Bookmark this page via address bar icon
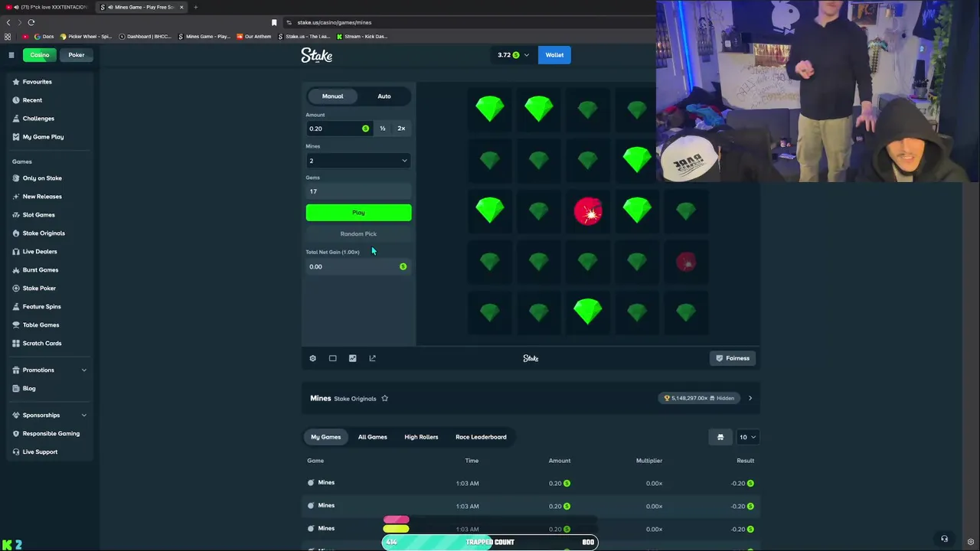This screenshot has width=980, height=551. pyautogui.click(x=274, y=22)
